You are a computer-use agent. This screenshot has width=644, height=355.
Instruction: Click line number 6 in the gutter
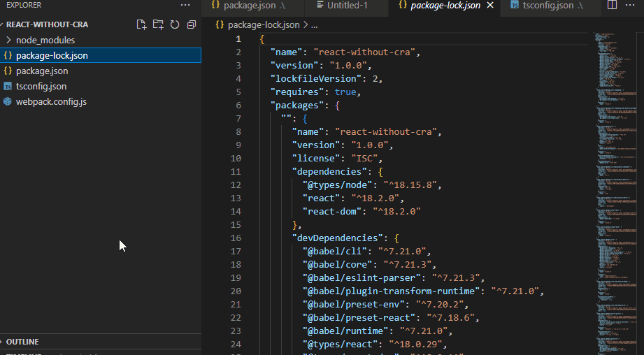tap(238, 106)
